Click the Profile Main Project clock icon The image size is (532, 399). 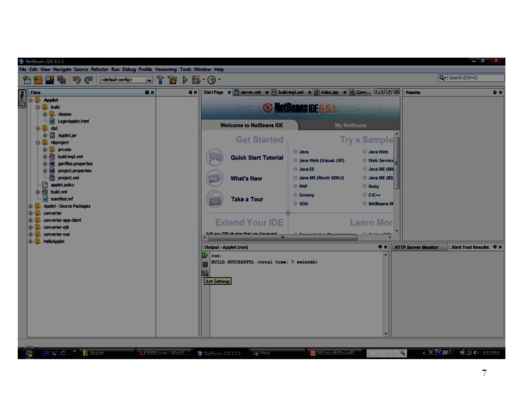point(212,80)
